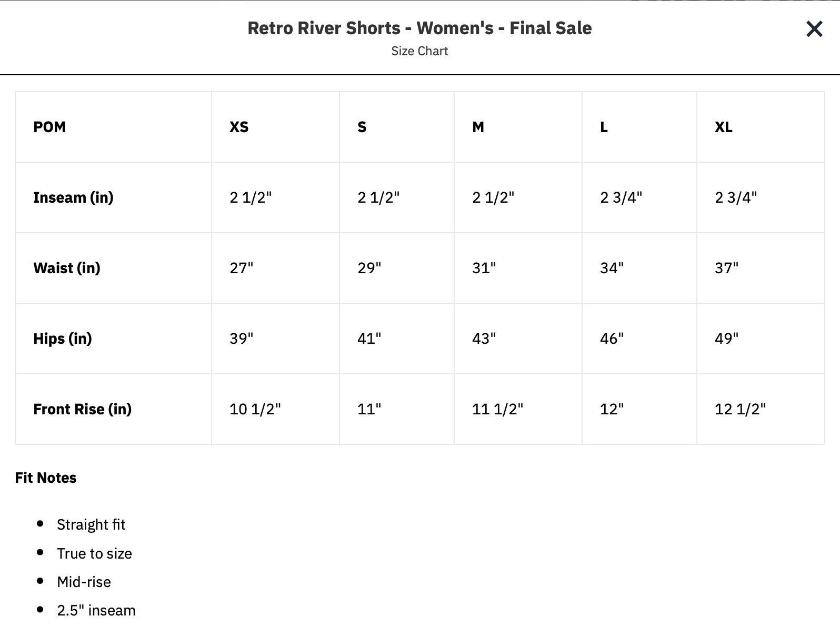Click the Fit Notes heading

46,478
